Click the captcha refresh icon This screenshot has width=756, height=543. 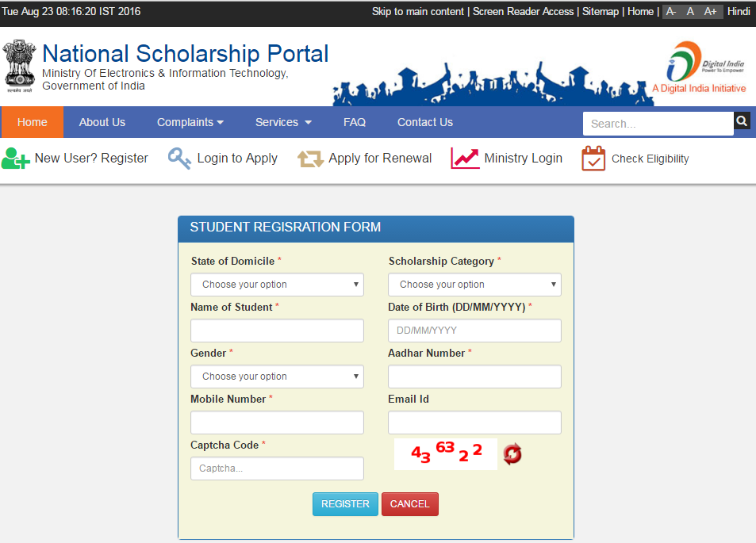(x=512, y=454)
